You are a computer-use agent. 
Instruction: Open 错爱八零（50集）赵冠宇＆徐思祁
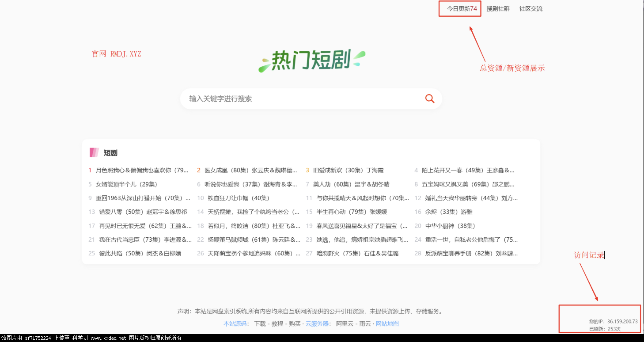143,212
